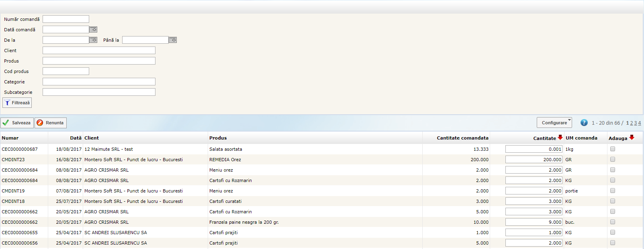
Task: Sort table by Produs column header
Action: [218, 138]
